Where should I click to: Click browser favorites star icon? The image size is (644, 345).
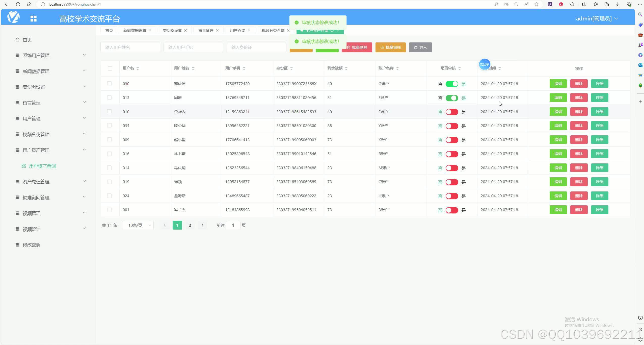pyautogui.click(x=536, y=4)
